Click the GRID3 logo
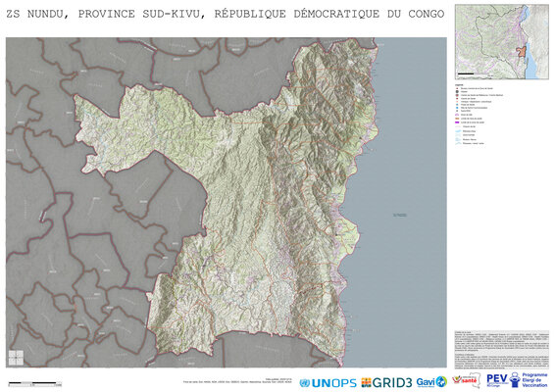555x392 pixels. 386,383
